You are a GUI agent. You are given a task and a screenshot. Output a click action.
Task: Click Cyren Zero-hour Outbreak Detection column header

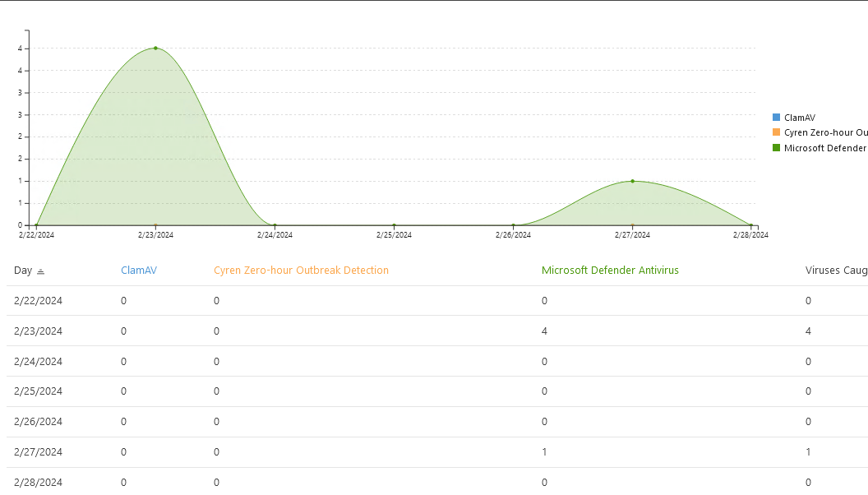pyautogui.click(x=301, y=271)
